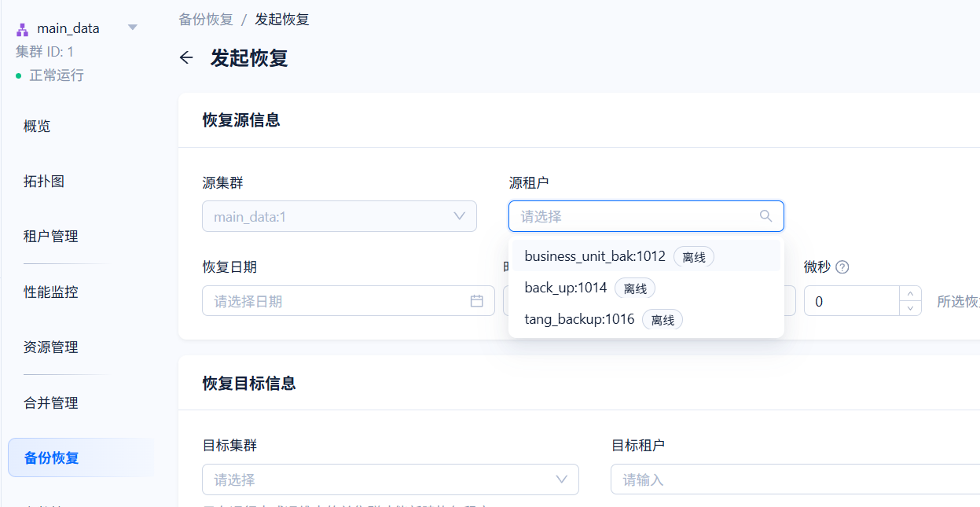Viewport: 980px width, 507px height.
Task: Open the 目标集群 dropdown
Action: click(x=390, y=479)
